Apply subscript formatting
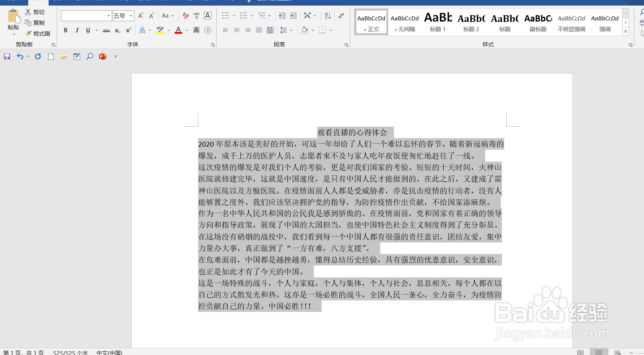 point(117,30)
